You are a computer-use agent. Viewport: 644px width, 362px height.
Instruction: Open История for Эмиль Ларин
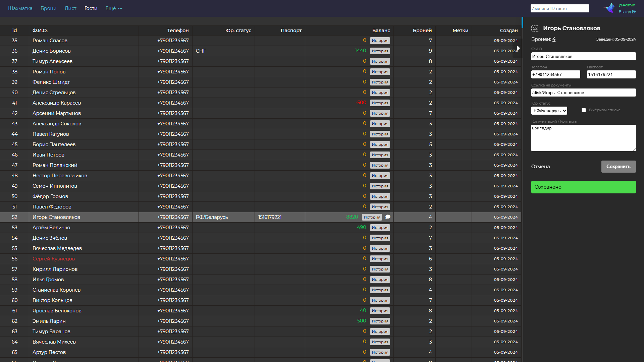click(x=380, y=321)
